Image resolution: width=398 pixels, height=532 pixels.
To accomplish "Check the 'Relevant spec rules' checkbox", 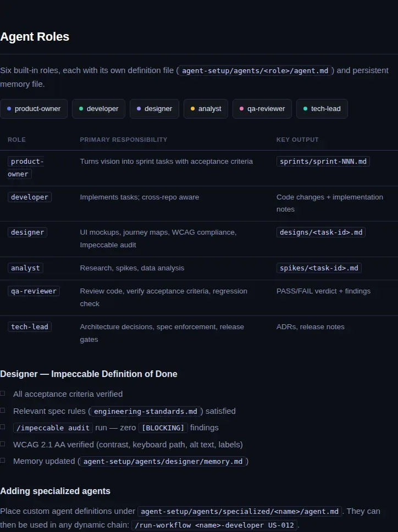I will [2, 411].
